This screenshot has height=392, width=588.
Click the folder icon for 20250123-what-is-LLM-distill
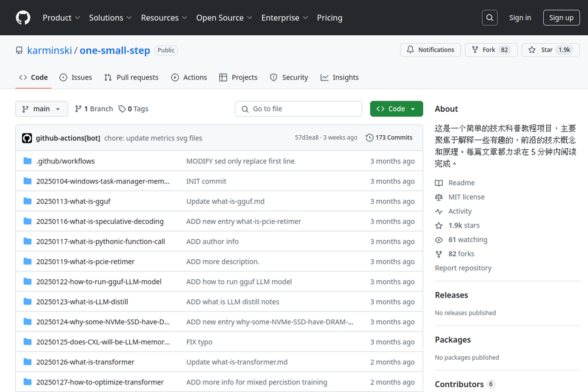pyautogui.click(x=28, y=301)
